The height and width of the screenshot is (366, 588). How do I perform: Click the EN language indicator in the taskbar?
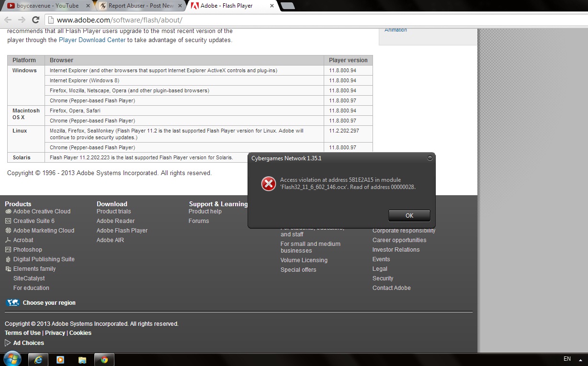click(567, 359)
